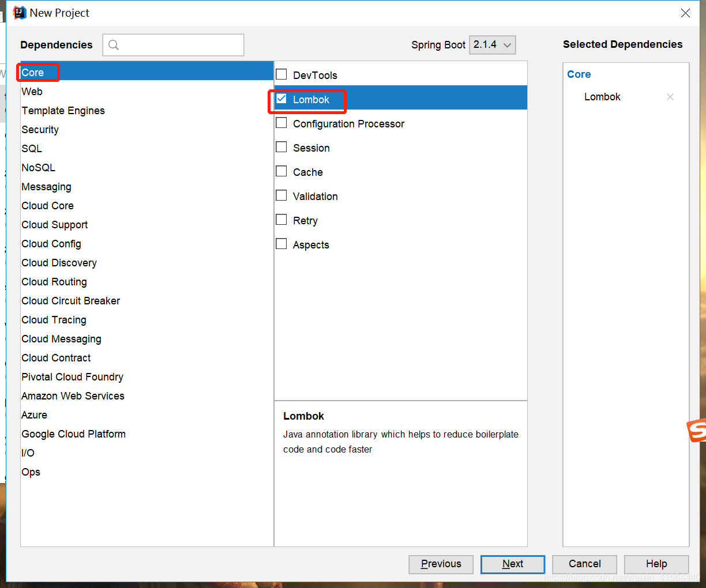Go to the Messaging category
Viewport: 706px width, 588px height.
[x=147, y=187]
